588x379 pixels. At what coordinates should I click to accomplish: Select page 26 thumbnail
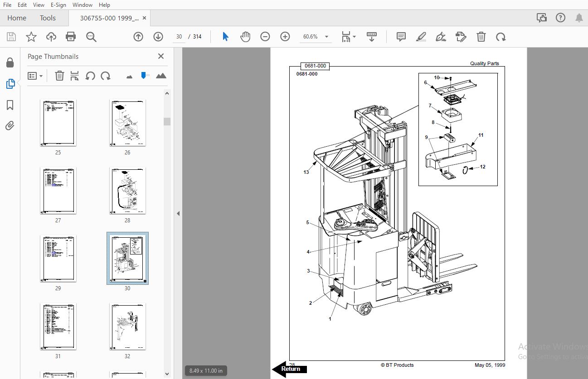coord(127,123)
